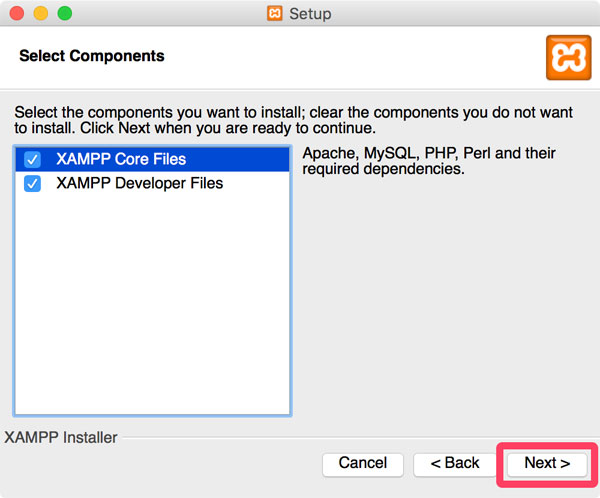Screen dimensions: 600x498
Task: Click the large orange XAMPP logo
Action: (569, 57)
